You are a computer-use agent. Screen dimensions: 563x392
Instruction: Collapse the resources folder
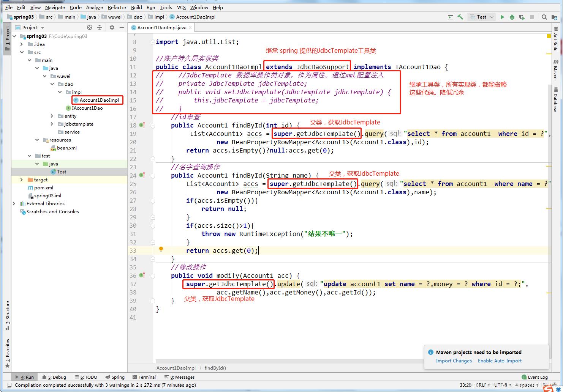point(37,140)
